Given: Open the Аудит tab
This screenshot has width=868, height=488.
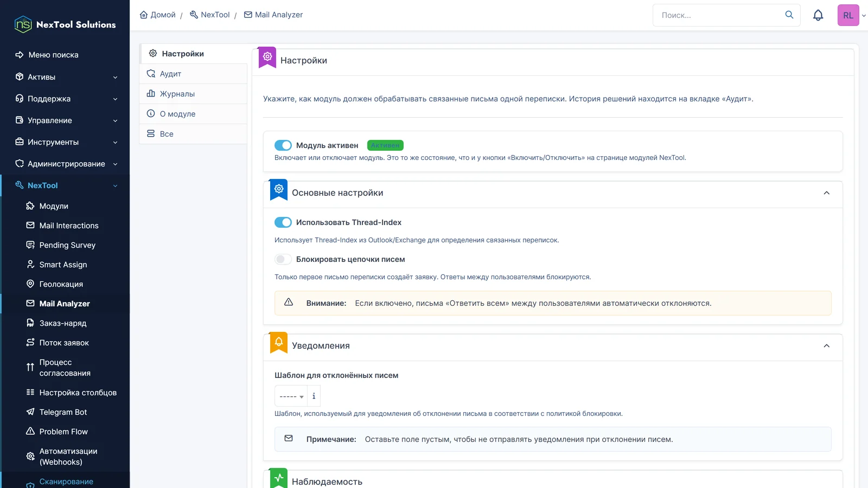Looking at the screenshot, I should [193, 74].
